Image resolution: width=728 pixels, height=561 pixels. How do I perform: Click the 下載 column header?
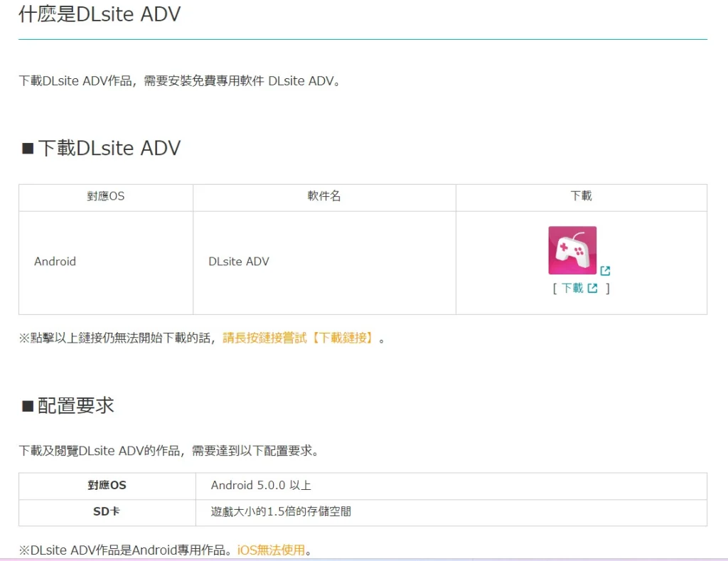[582, 196]
